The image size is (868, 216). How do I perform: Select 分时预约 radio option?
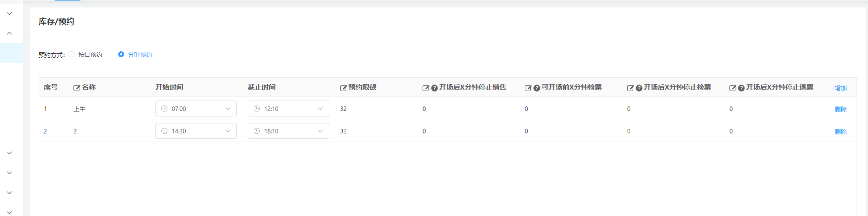click(x=121, y=55)
